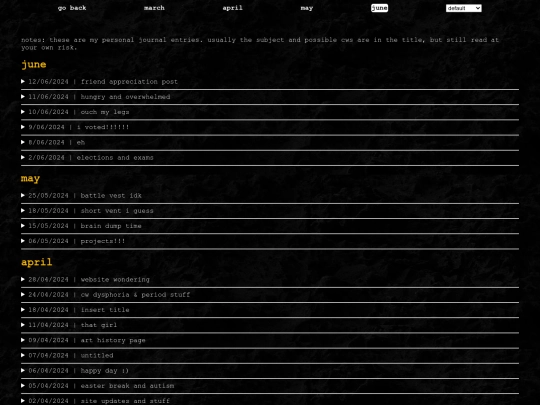This screenshot has height=405, width=540.
Task: Click the yellow 'june' section heading
Action: pyautogui.click(x=34, y=65)
